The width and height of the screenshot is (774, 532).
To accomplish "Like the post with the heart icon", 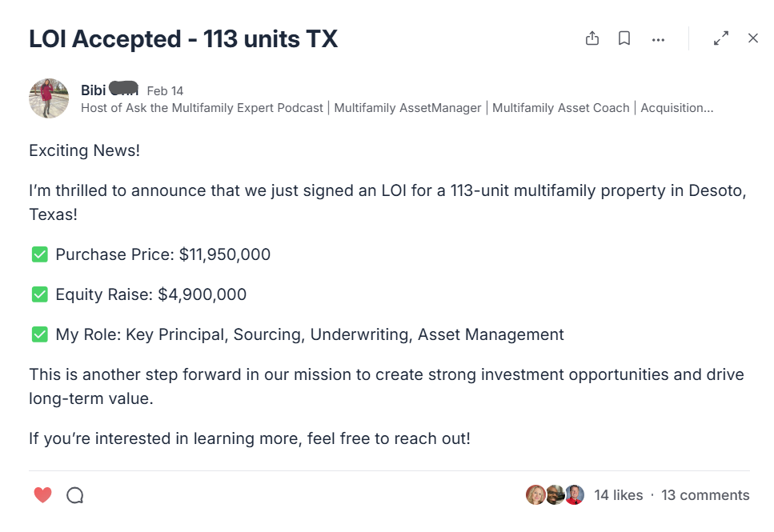I will tap(43, 495).
